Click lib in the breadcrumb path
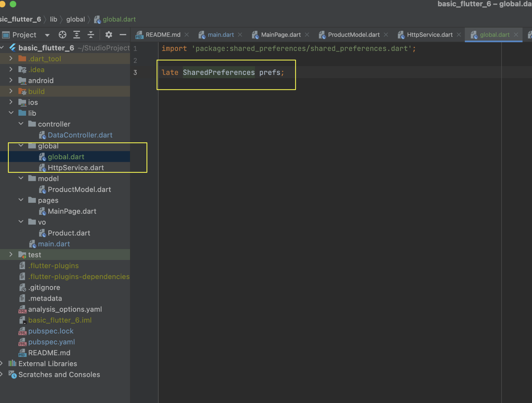 point(53,19)
